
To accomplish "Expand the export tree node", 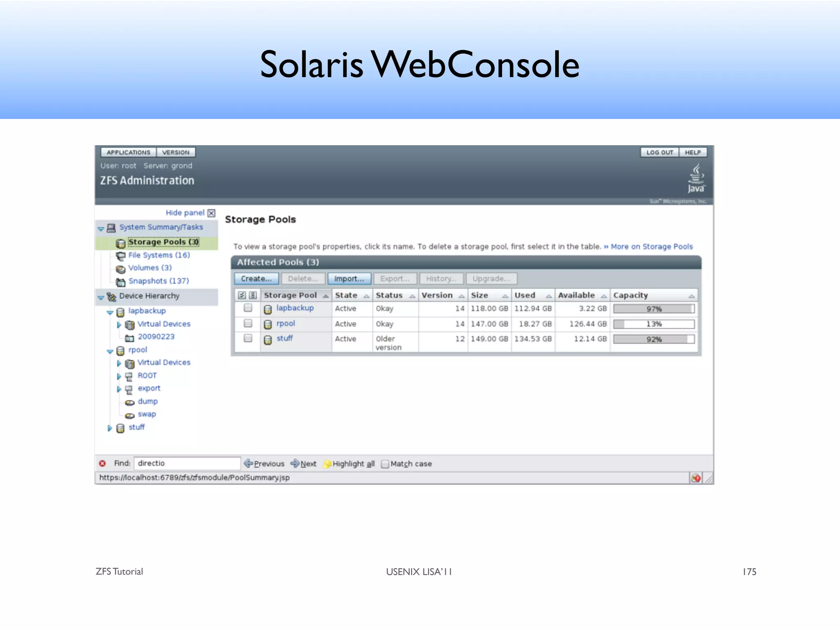I will [119, 389].
